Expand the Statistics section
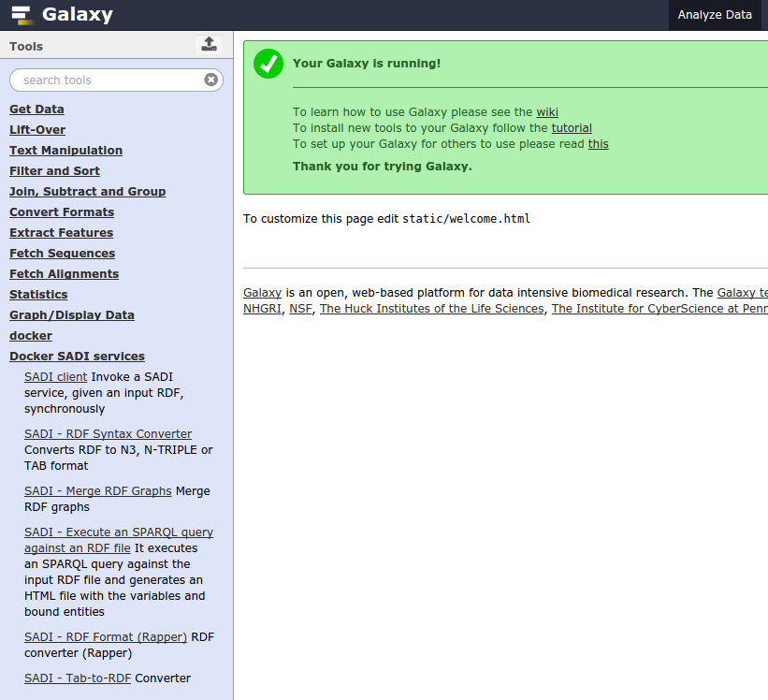Screen dimensions: 768x700 click(x=38, y=295)
